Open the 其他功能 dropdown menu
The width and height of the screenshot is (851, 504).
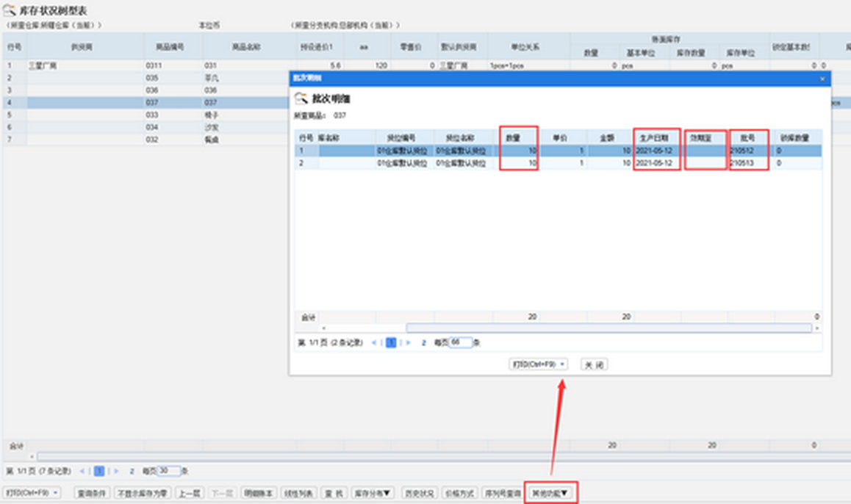point(550,493)
